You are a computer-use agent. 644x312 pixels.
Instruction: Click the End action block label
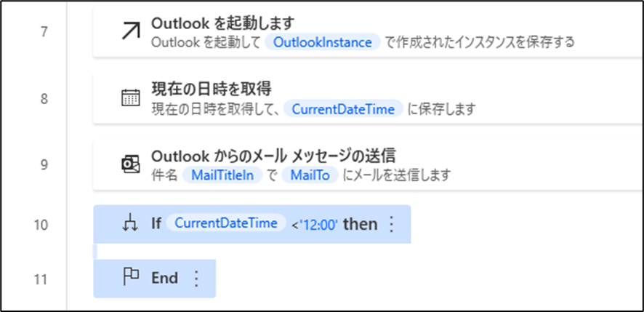[x=165, y=279]
